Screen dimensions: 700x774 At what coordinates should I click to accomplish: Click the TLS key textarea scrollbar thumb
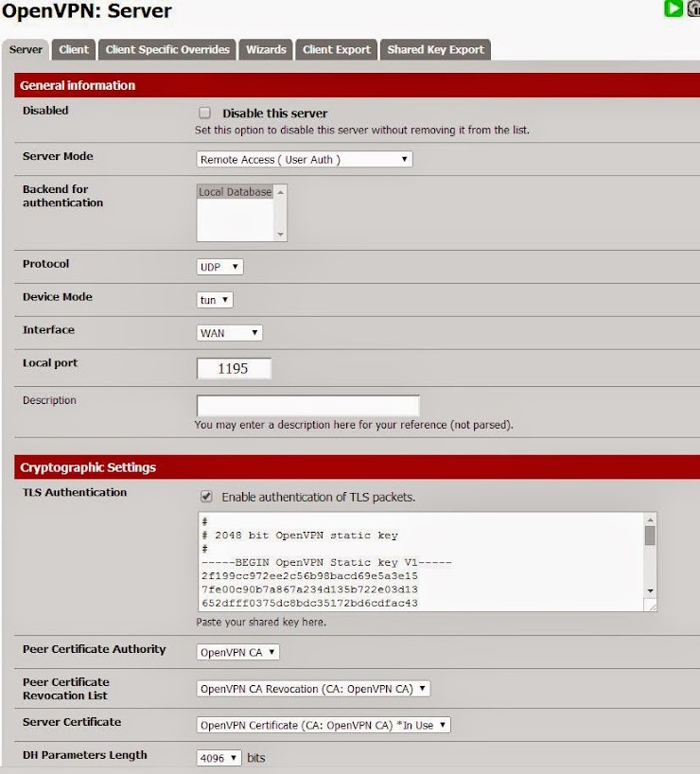pos(650,536)
